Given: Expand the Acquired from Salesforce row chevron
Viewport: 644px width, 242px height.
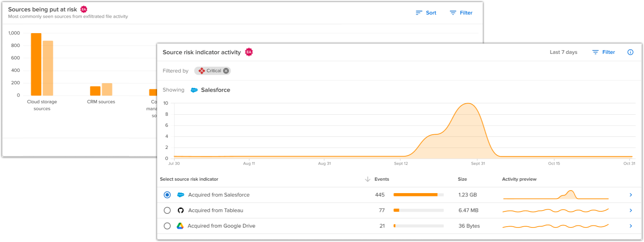Looking at the screenshot, I should click(630, 195).
